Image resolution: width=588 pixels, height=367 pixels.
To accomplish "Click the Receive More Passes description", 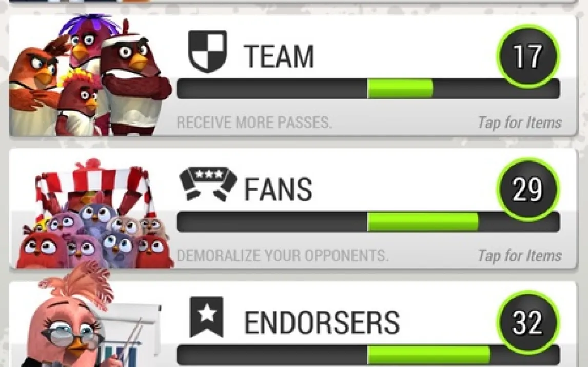I will [x=254, y=123].
